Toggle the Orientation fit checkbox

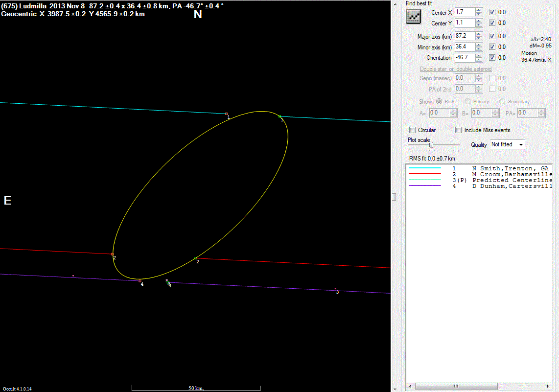coord(492,57)
